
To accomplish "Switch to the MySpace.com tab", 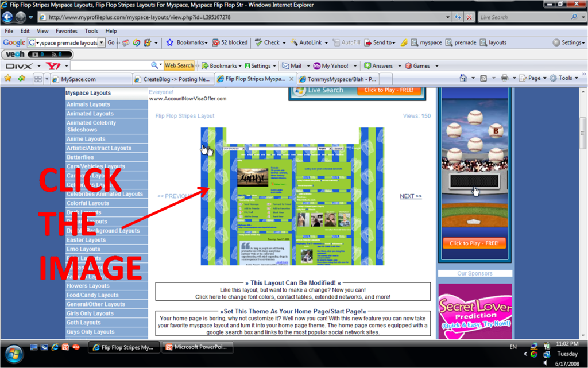I will (x=91, y=79).
